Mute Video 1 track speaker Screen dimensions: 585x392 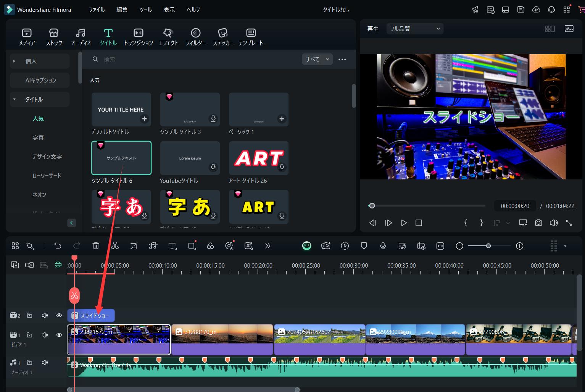[45, 335]
